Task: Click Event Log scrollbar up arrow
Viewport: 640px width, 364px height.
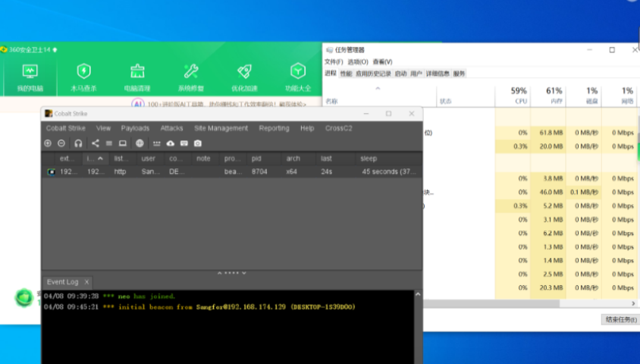Action: (x=418, y=294)
